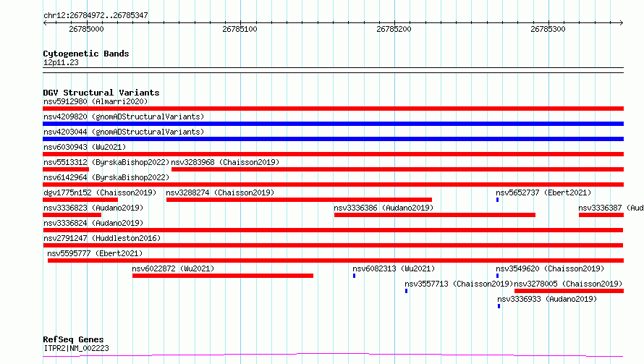Viewport: 644px width, 364px height.
Task: Open the ITPR2|NM_002223 gene label
Action: point(76,348)
